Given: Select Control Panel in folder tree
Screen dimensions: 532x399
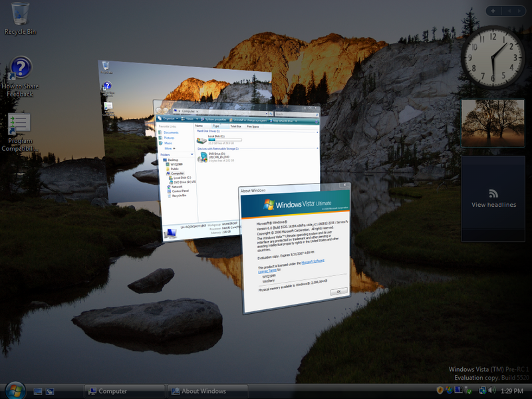Looking at the screenshot, I should point(178,191).
